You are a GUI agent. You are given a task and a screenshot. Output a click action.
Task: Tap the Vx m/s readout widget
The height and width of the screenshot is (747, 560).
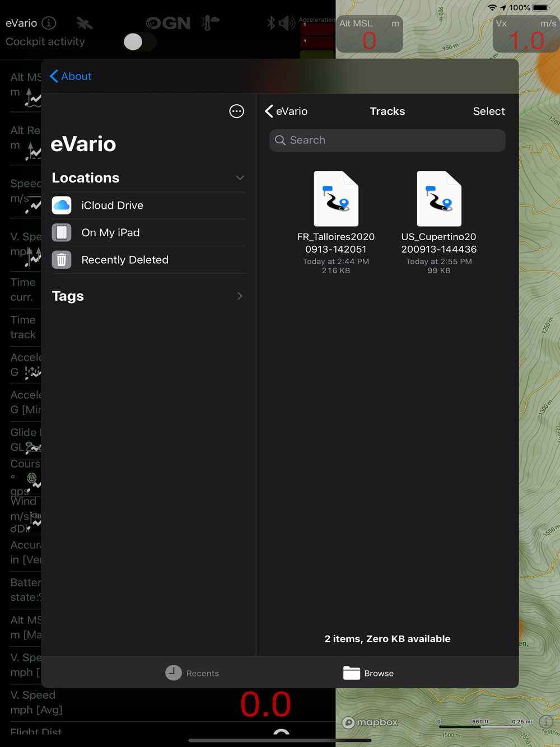pyautogui.click(x=526, y=34)
